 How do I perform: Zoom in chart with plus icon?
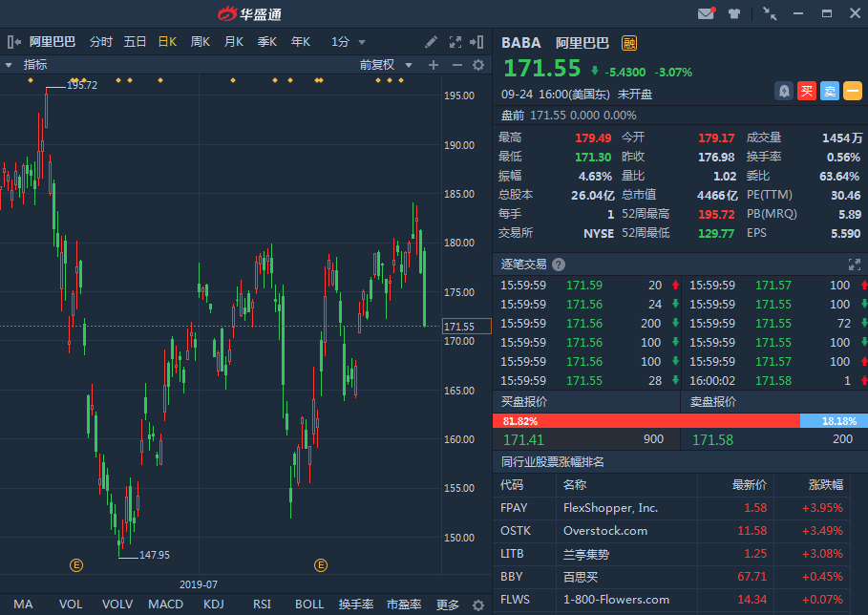(434, 65)
